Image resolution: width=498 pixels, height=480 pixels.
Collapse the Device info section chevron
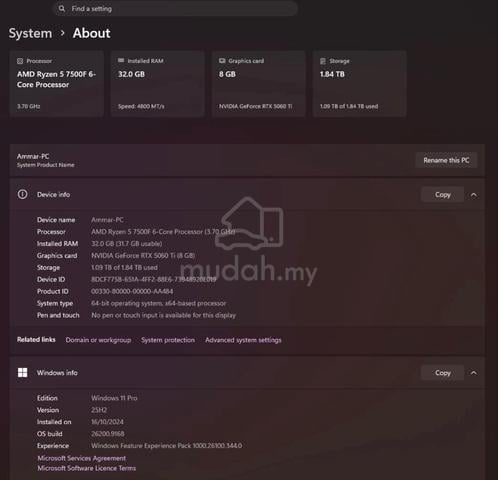click(x=474, y=195)
